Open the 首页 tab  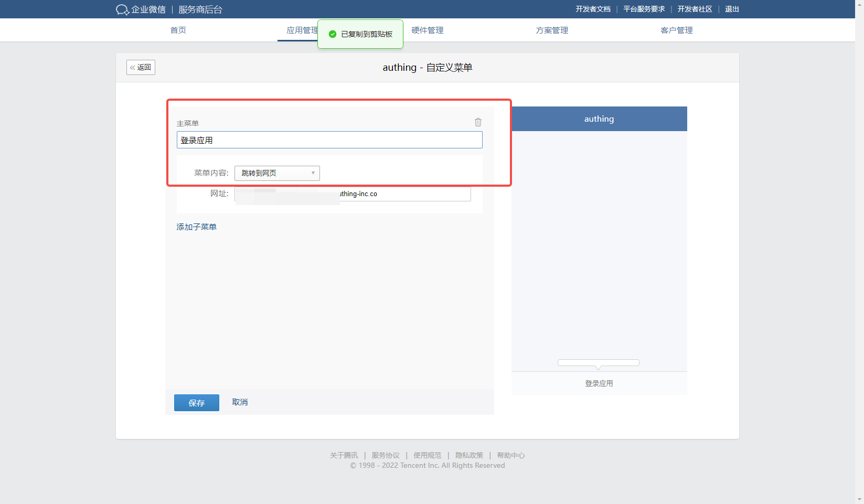point(178,30)
